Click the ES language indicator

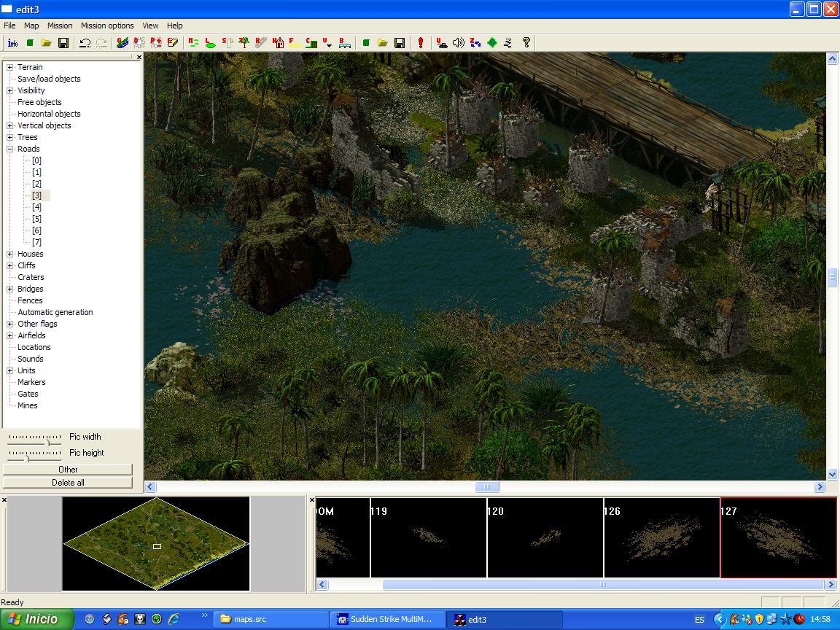point(700,620)
